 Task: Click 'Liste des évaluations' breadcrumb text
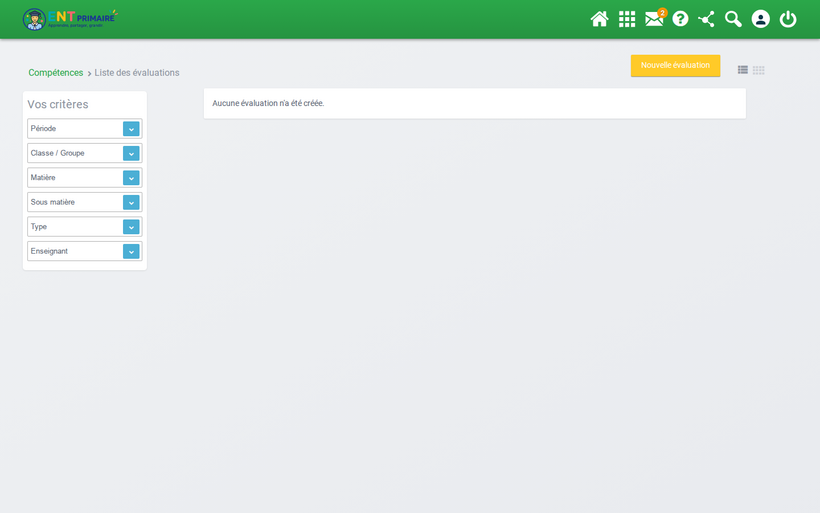[x=137, y=73]
